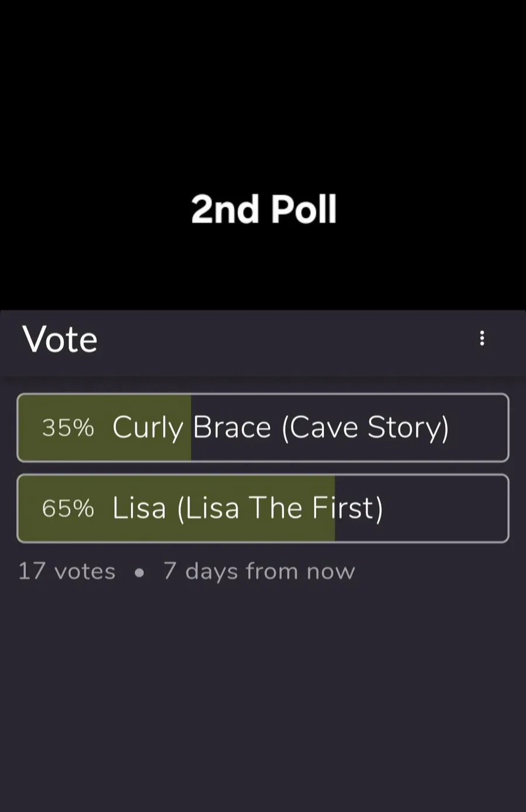Click the first "Lisa" word in the second option
The height and width of the screenshot is (812, 526).
[x=139, y=508]
